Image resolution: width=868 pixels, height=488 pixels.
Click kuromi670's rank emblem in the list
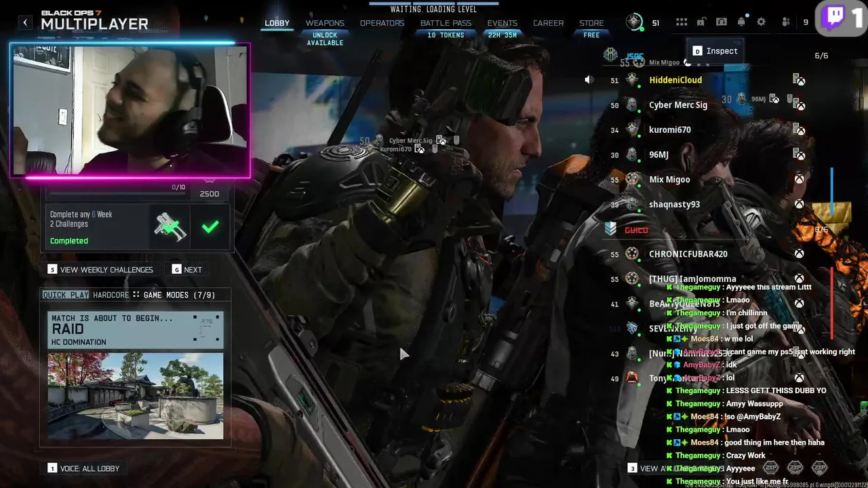632,129
